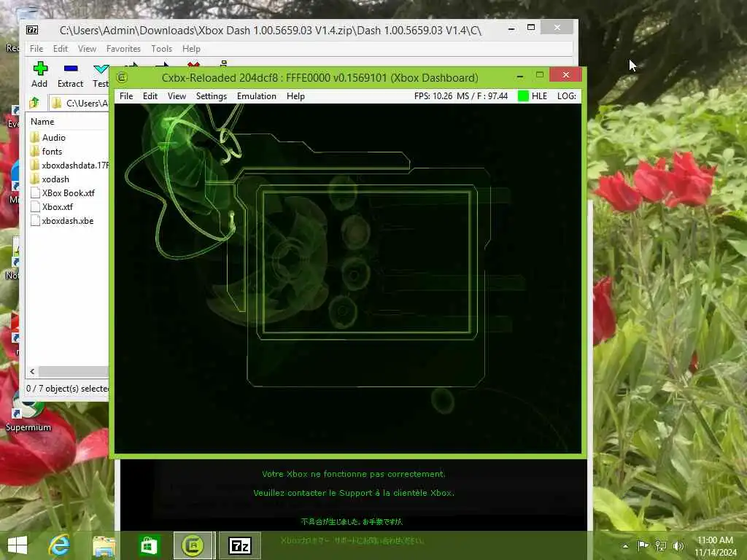Click French error message in emulator window
747x560 pixels.
(x=354, y=483)
